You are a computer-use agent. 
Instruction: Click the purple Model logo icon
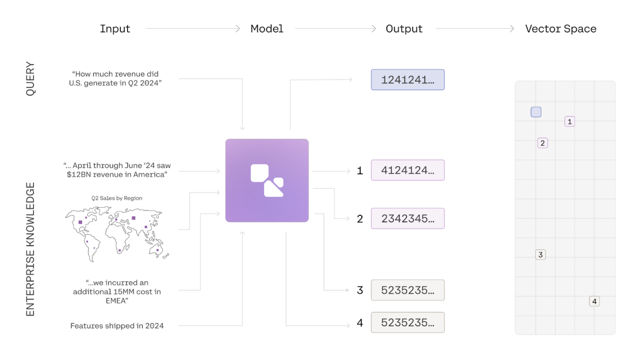coord(267,180)
